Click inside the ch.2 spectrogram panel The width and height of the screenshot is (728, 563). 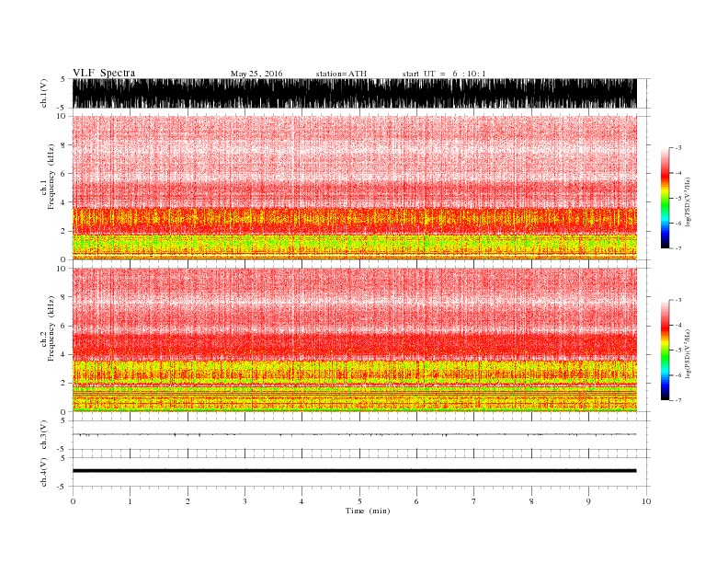355,339
